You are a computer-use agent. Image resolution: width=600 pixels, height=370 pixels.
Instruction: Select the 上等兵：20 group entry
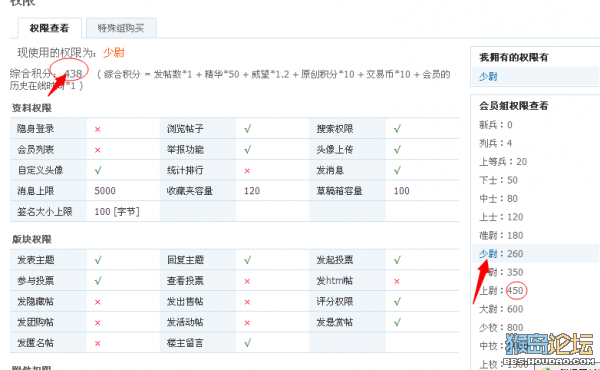pos(503,161)
